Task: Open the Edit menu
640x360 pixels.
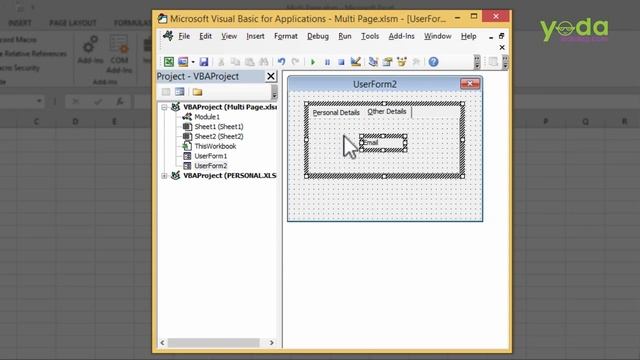Action: (x=205, y=36)
